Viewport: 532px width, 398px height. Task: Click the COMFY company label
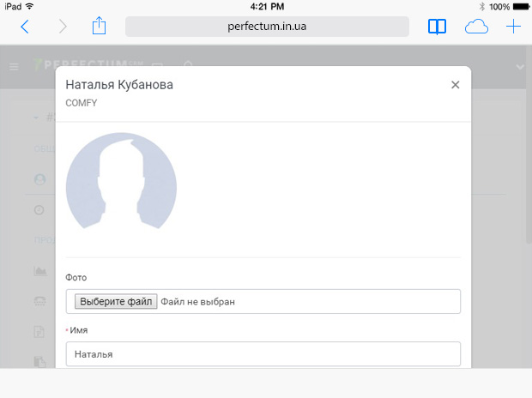[x=82, y=103]
